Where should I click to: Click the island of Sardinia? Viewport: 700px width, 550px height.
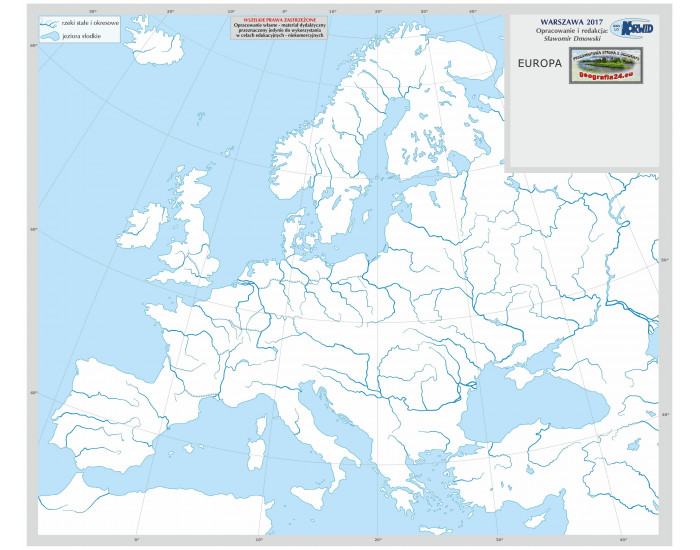coord(256,454)
